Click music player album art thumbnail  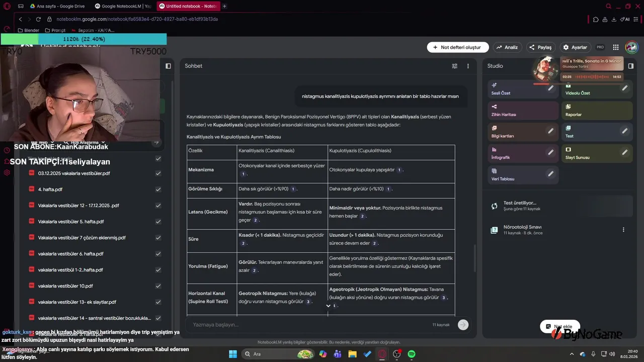click(546, 69)
